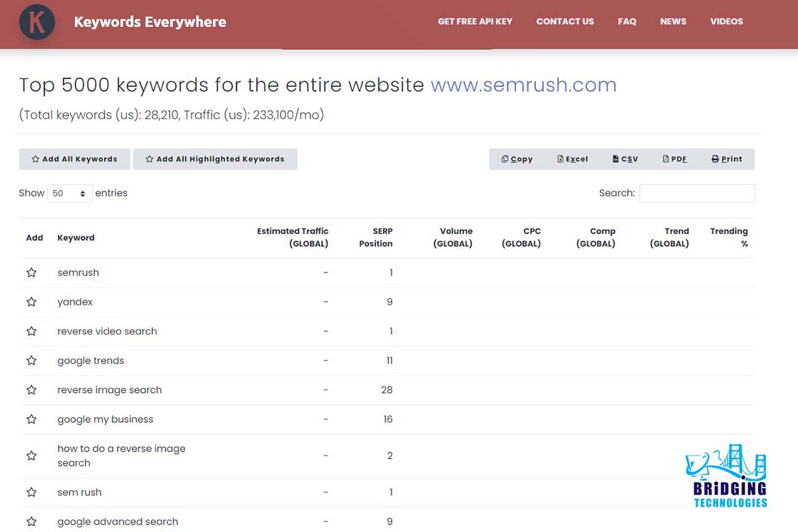Focus the Search input field
The width and height of the screenshot is (798, 532).
click(x=697, y=194)
